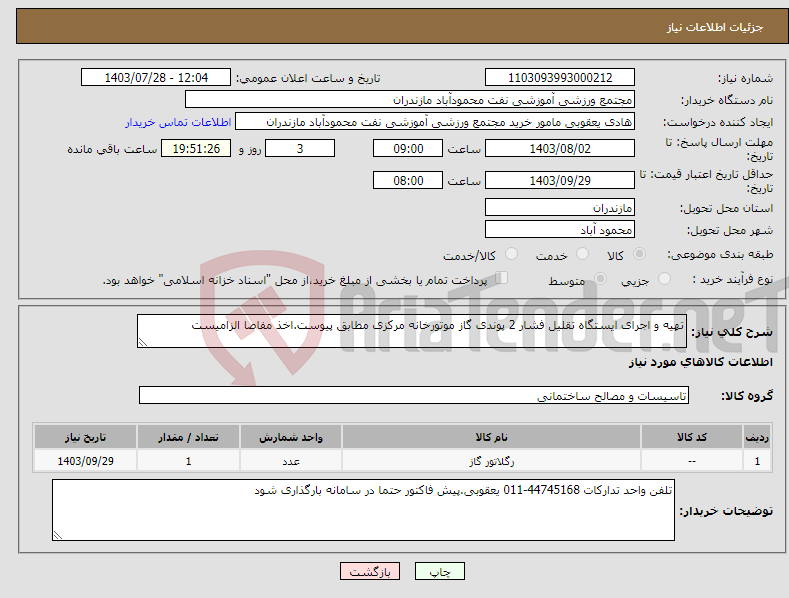Click the goods group field تاسیسات و مصالح ساختمانی

414,396
